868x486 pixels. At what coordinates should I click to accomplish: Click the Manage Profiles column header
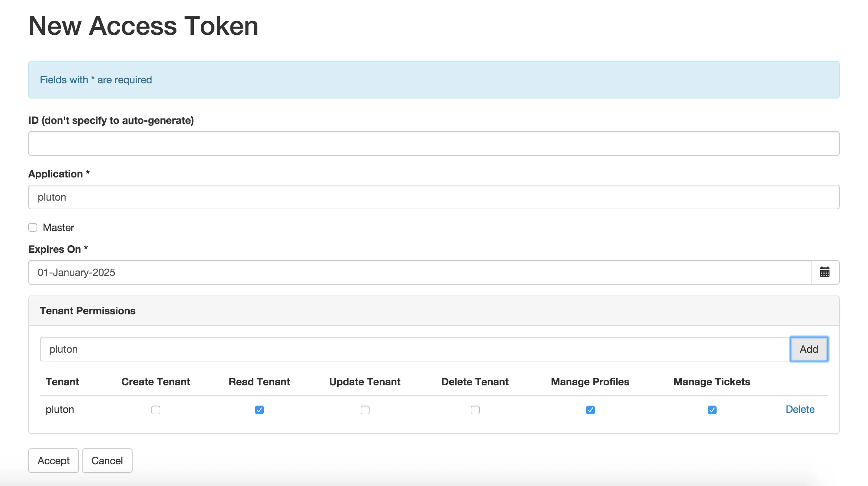pos(590,382)
